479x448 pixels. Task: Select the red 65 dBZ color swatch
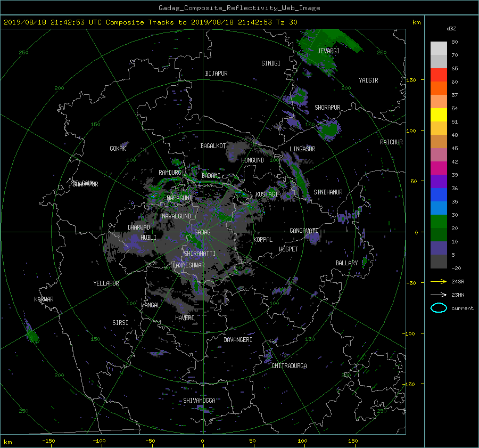439,75
